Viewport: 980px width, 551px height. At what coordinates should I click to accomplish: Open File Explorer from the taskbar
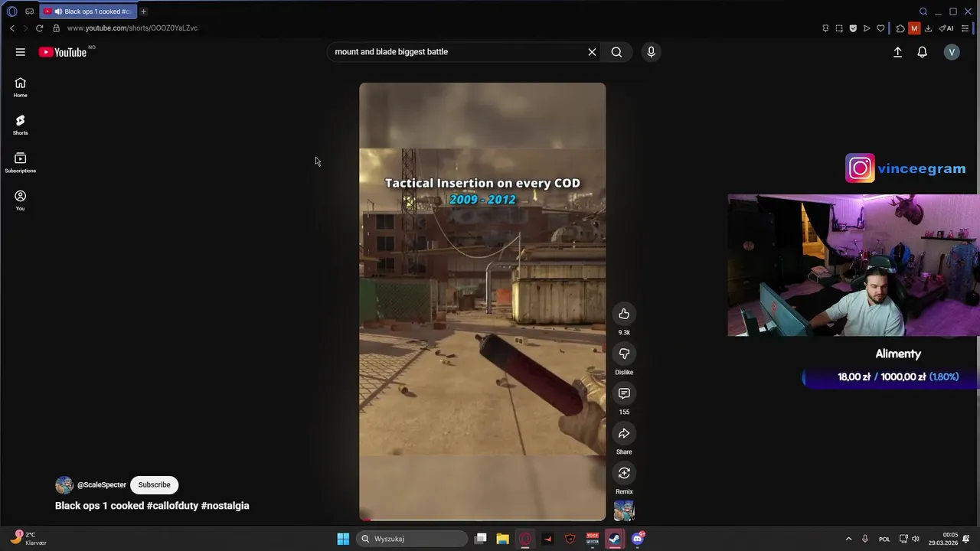(502, 539)
